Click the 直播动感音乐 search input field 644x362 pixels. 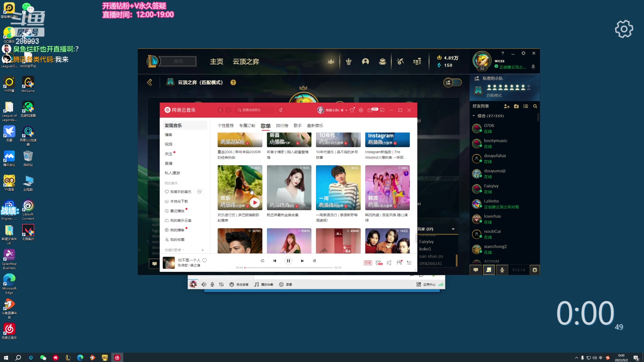(x=255, y=110)
